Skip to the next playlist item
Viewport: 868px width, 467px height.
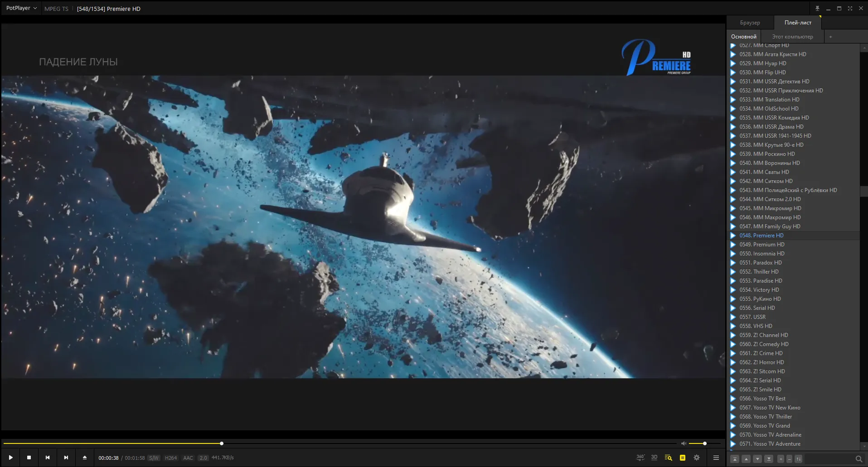point(66,457)
